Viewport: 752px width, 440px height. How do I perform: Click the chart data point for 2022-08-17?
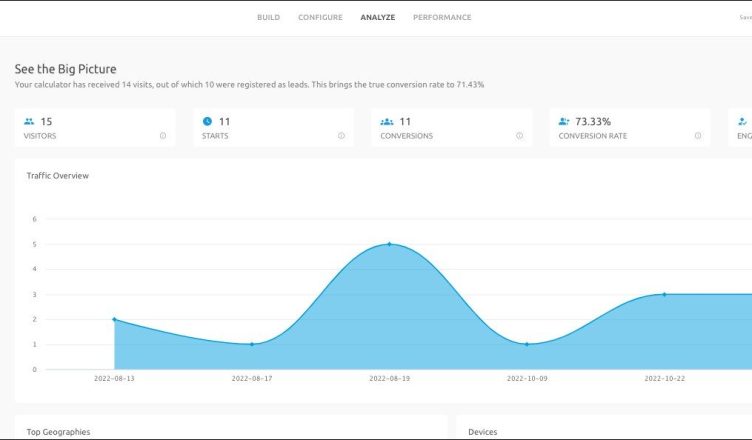[252, 344]
